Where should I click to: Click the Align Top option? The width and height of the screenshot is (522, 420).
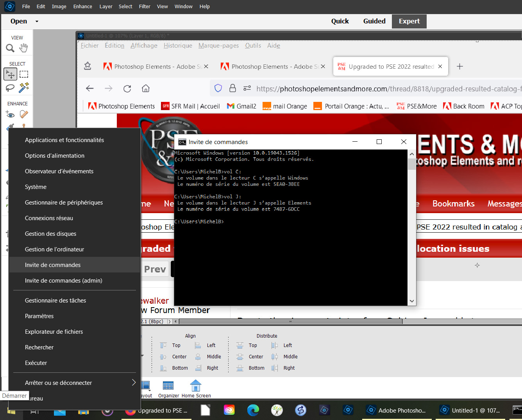point(170,345)
